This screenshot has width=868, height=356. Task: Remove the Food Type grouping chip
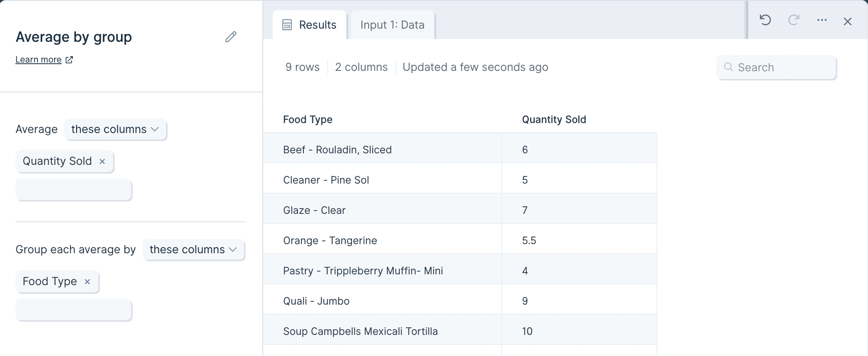coord(87,282)
